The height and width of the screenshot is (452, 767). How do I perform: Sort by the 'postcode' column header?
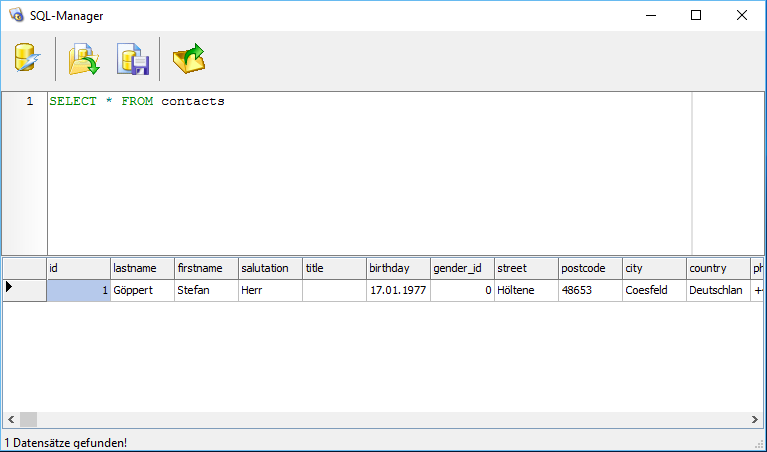590,268
